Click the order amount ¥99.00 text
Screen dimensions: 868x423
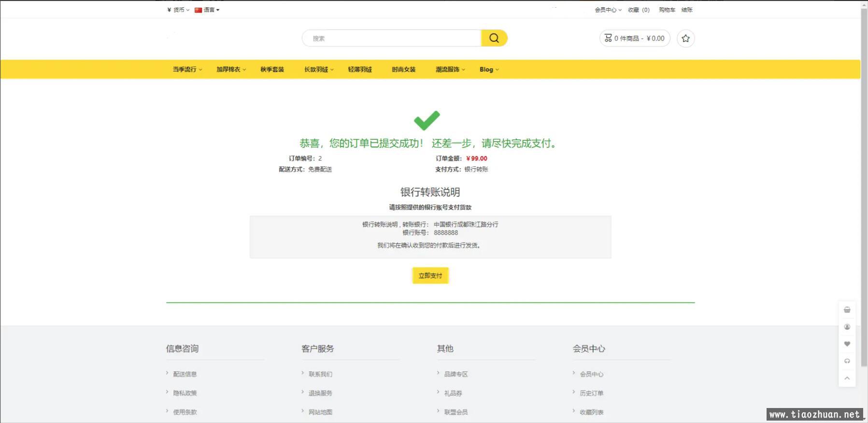click(477, 159)
